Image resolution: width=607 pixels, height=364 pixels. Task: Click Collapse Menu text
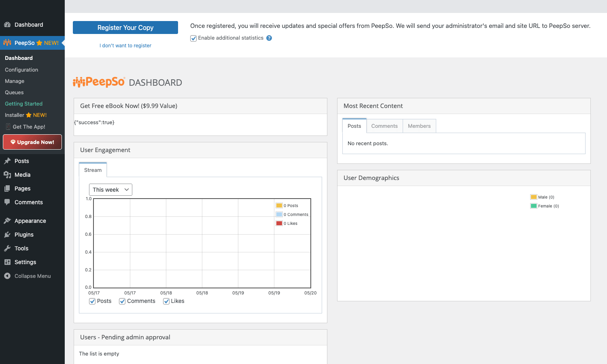point(33,276)
